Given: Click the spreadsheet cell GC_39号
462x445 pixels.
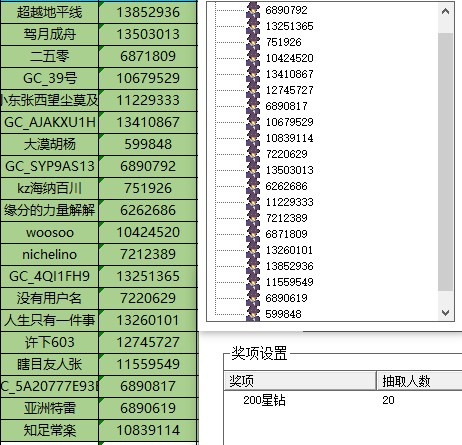Looking at the screenshot, I should (x=49, y=78).
